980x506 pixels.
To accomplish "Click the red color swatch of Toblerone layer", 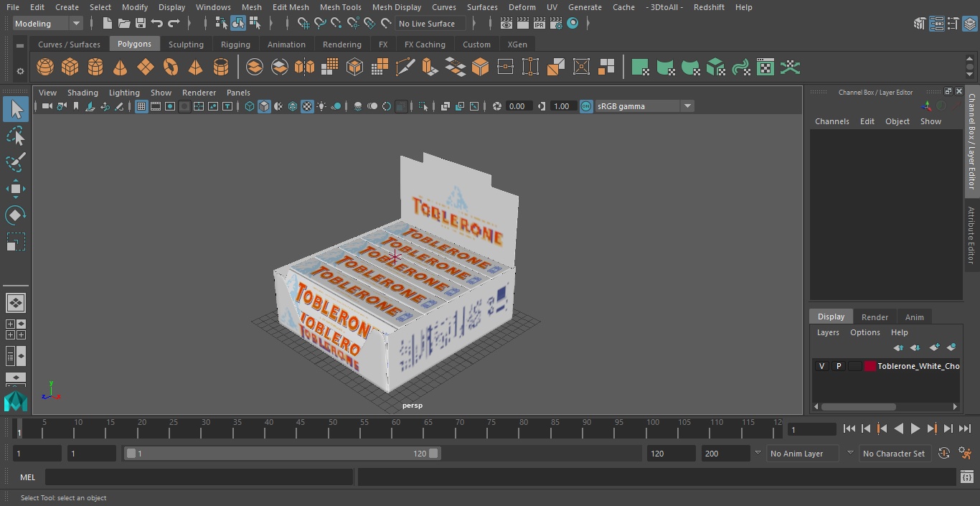I will pos(870,366).
